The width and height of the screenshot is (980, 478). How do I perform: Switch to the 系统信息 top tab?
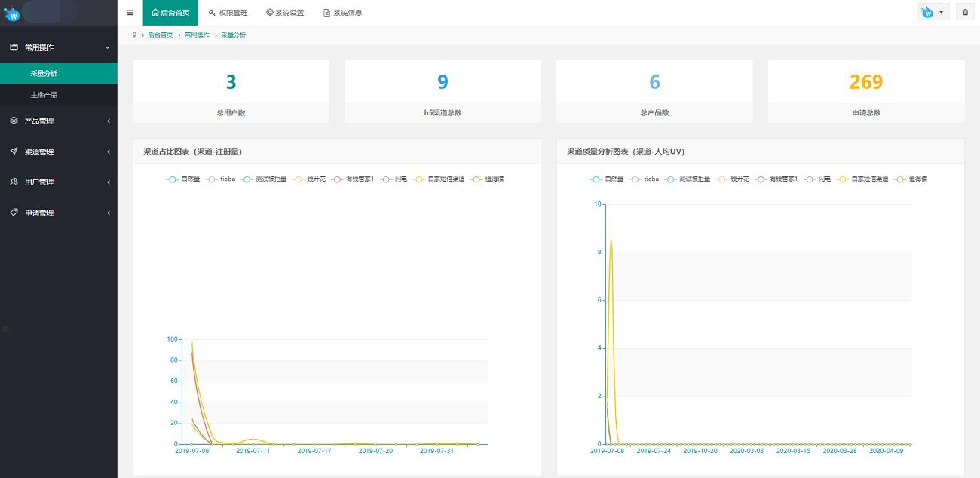click(x=342, y=13)
